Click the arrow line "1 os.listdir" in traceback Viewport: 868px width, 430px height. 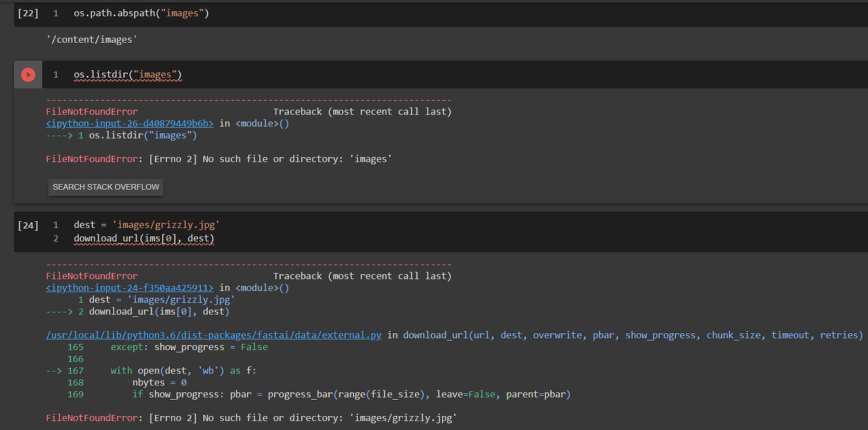[x=121, y=135]
